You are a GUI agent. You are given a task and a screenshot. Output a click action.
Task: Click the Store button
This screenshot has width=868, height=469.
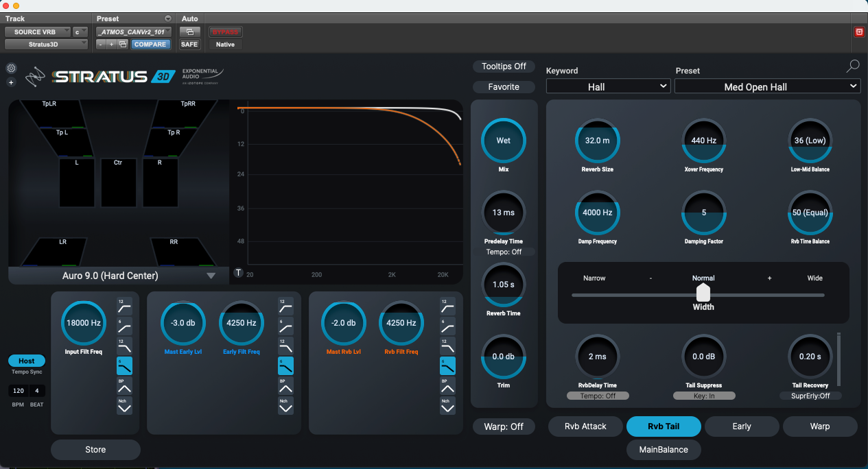coord(95,450)
